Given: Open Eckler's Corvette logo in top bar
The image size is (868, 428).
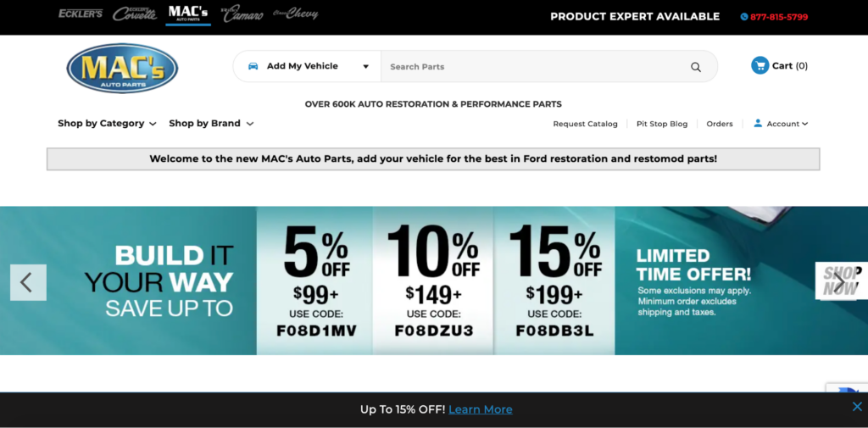Looking at the screenshot, I should point(135,14).
